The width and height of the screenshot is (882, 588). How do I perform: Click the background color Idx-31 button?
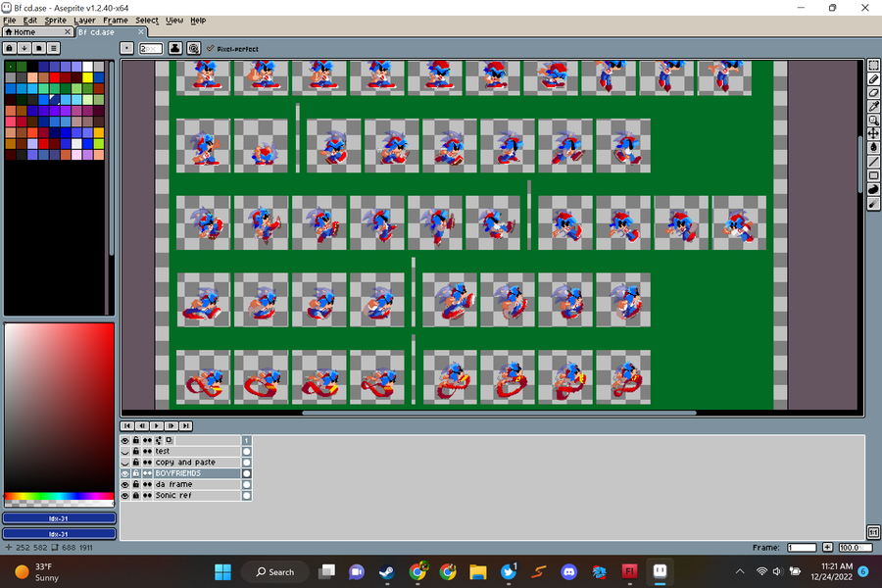pos(59,534)
